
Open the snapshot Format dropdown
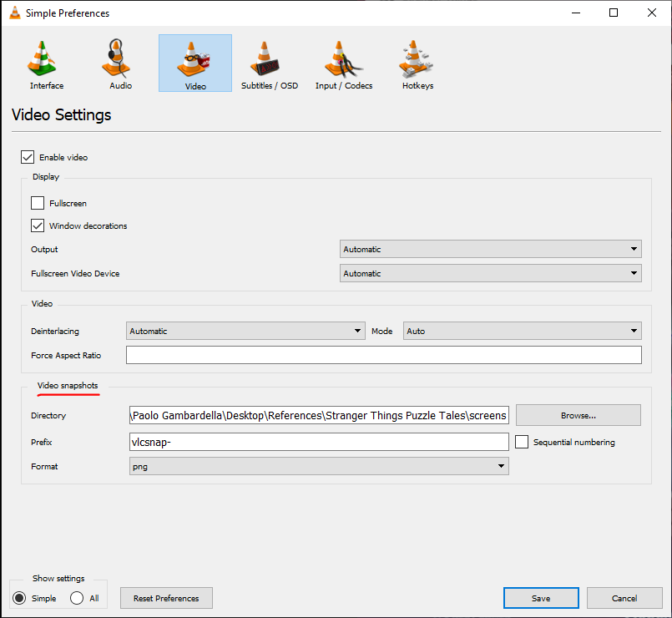(x=319, y=466)
